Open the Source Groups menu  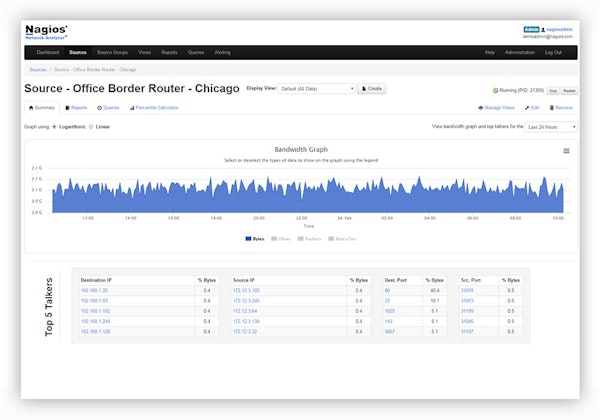tap(112, 51)
